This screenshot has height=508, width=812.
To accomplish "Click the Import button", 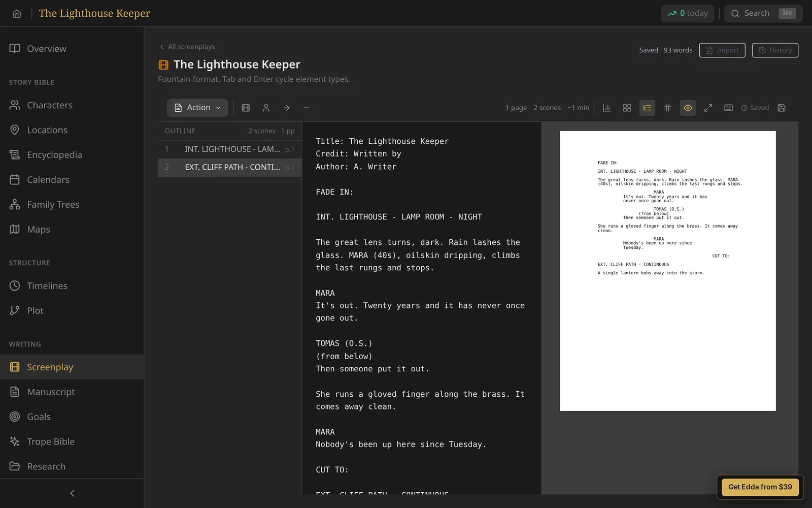I will (x=722, y=50).
